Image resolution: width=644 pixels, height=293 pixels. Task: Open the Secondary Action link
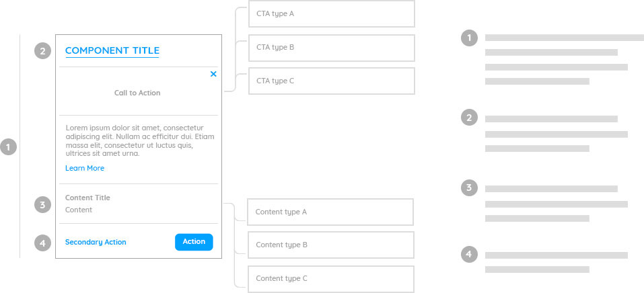pyautogui.click(x=96, y=242)
